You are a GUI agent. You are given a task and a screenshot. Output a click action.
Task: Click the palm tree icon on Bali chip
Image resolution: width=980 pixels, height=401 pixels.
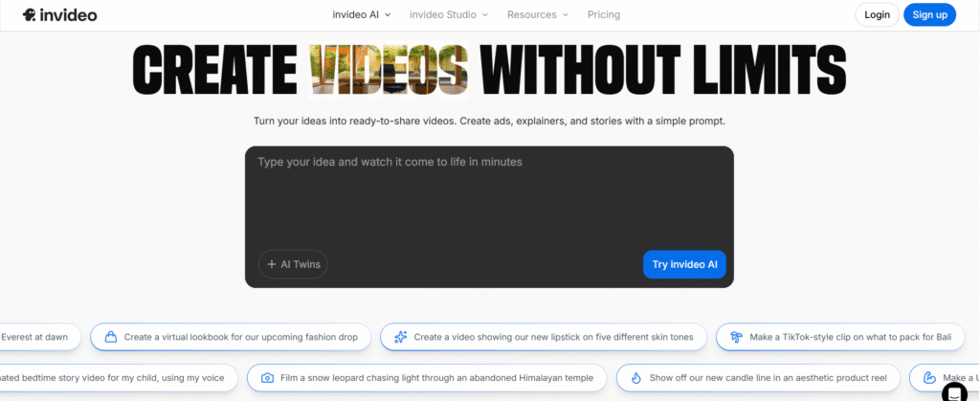736,337
